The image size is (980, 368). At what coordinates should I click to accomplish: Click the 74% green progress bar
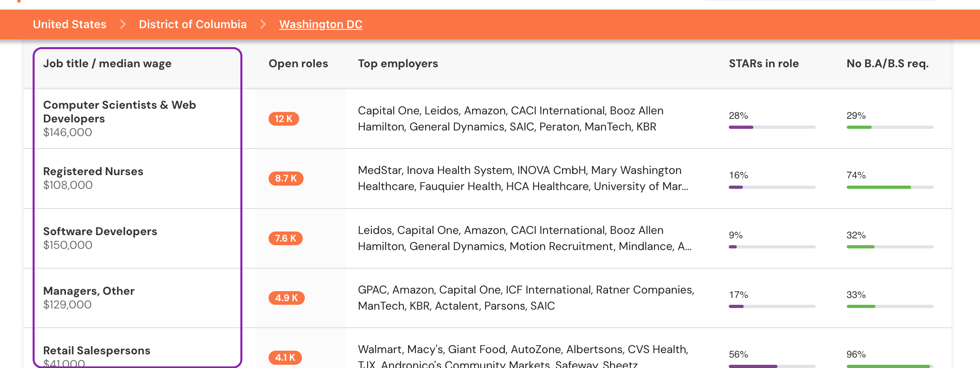point(890,187)
